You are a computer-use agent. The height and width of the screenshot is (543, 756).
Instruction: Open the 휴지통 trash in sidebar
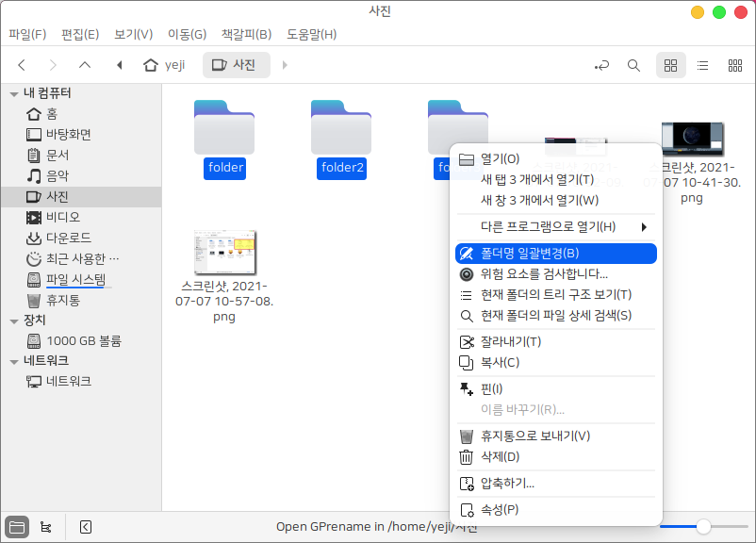click(62, 300)
